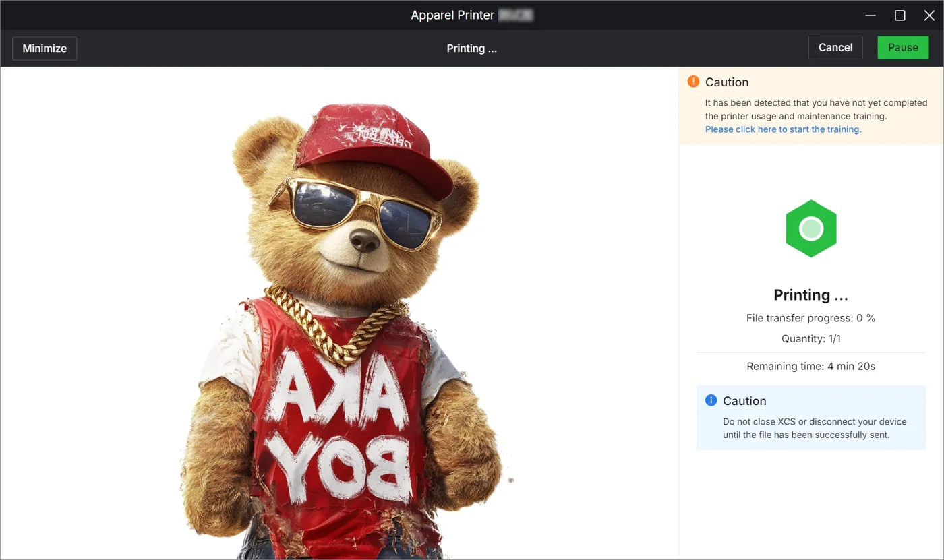
Task: Maximize the Apparel Printer window
Action: 899,15
